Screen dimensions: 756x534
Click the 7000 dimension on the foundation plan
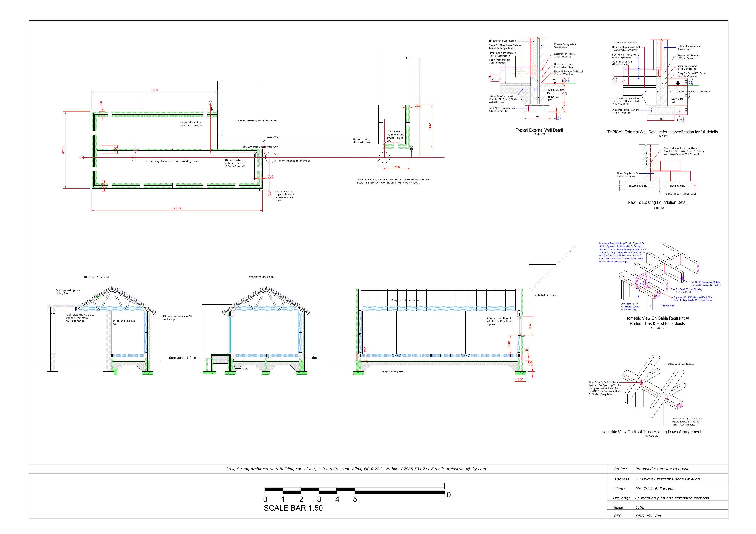coord(154,90)
